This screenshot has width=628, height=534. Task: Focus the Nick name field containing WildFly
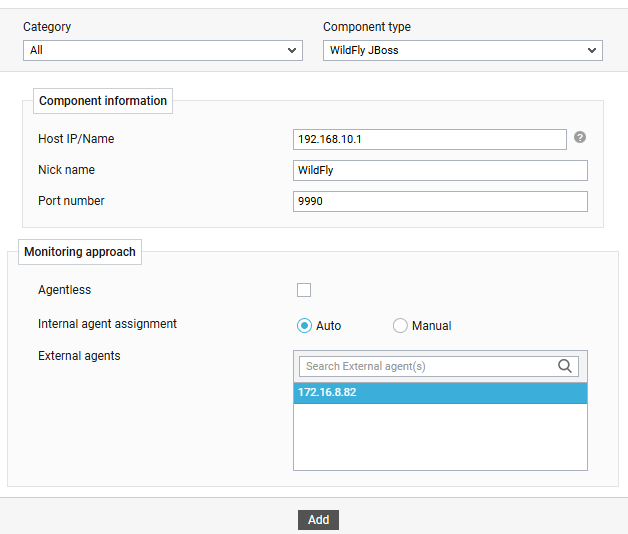point(440,170)
